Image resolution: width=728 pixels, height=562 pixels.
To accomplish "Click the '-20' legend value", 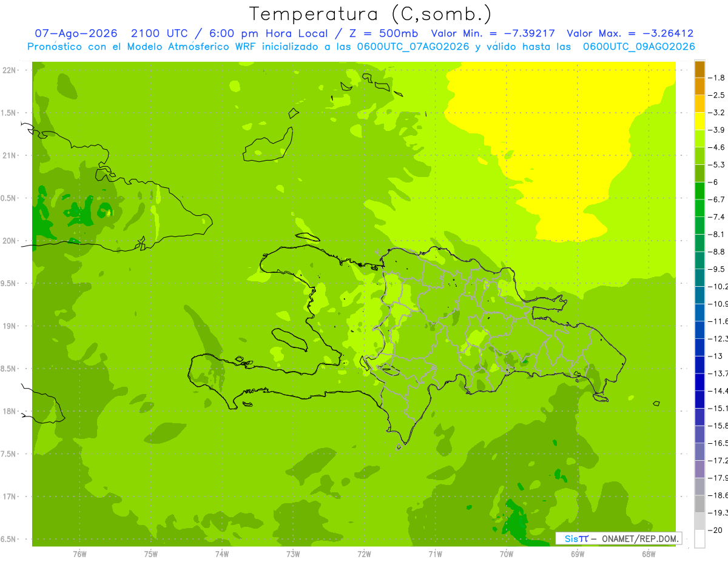I will [716, 530].
